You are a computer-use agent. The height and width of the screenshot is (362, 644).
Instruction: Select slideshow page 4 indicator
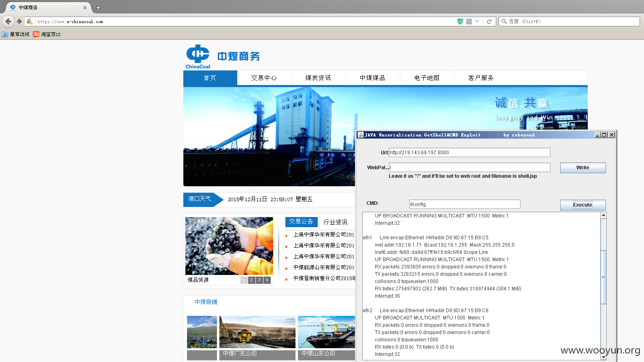point(267,280)
